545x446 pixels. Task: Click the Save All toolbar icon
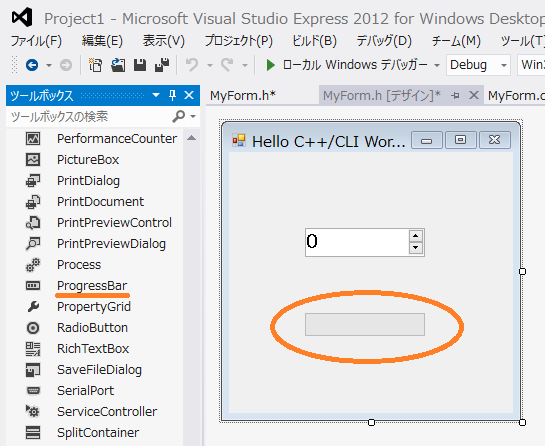click(x=162, y=65)
